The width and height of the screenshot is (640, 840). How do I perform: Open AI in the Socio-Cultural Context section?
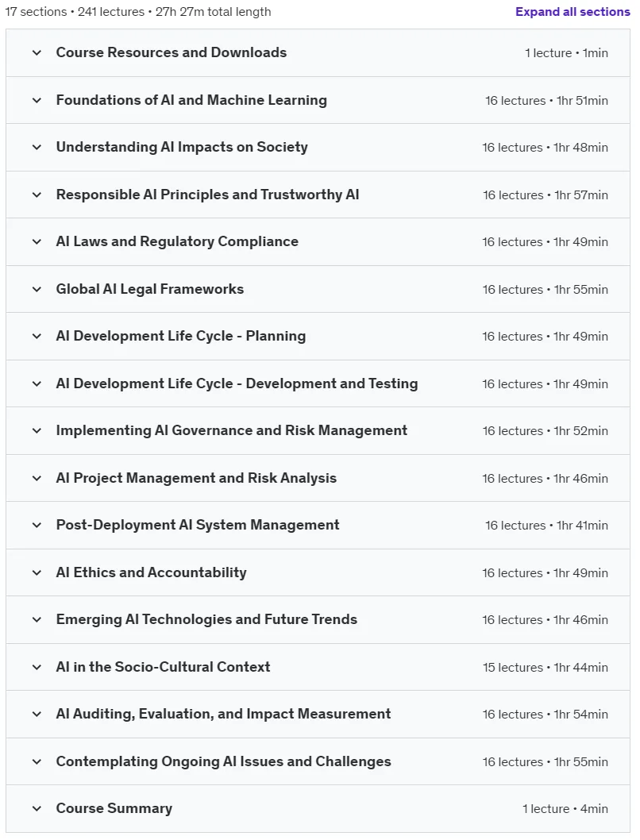(318, 667)
